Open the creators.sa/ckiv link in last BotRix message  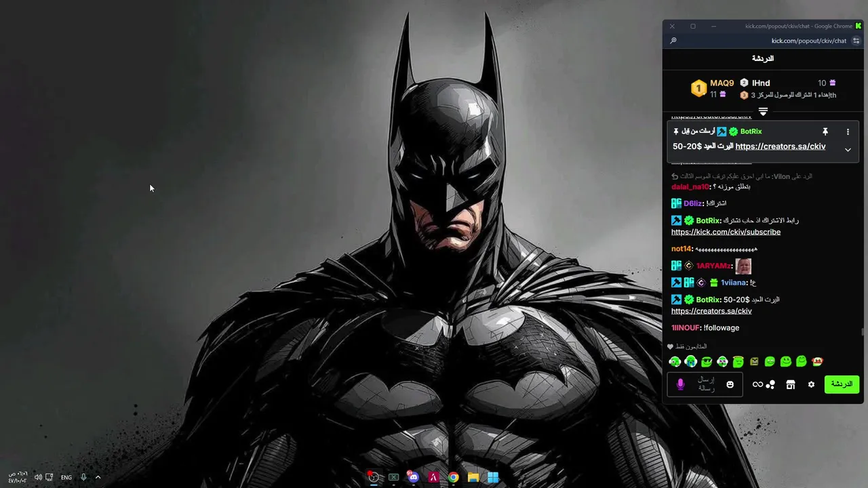tap(711, 311)
